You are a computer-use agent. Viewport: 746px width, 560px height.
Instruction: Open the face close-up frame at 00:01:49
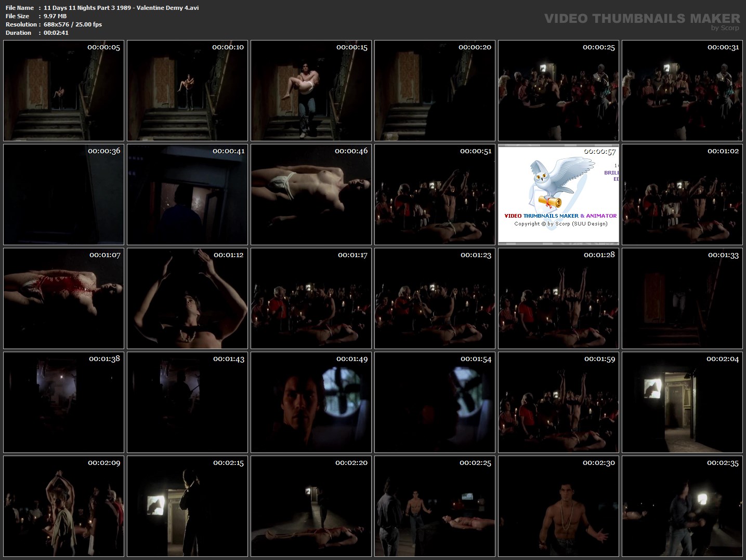tap(311, 402)
